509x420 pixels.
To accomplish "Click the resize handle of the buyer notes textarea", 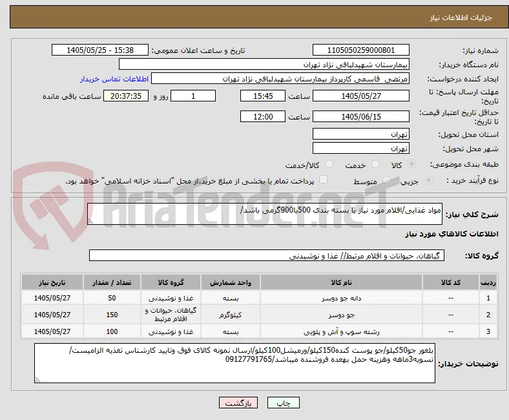I will point(37,379).
